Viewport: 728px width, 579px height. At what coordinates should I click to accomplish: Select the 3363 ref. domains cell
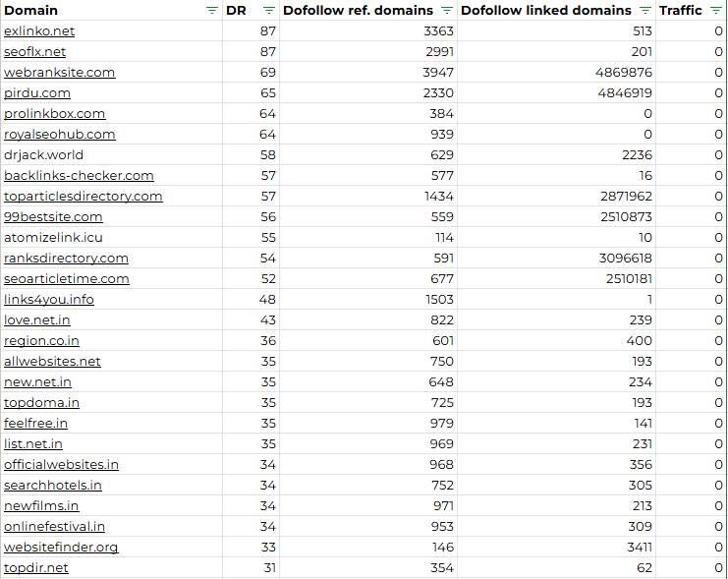pos(368,31)
